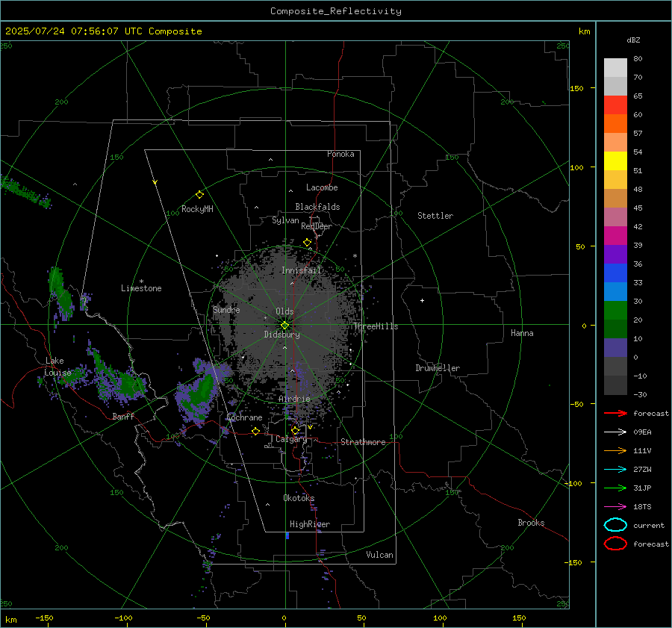Select the yellow diamond marker above RedDeer
Viewport: 672px width, 628px height.
tap(307, 243)
